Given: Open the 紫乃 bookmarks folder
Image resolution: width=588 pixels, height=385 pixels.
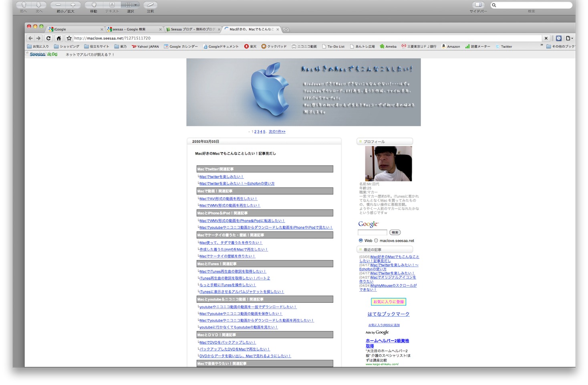Looking at the screenshot, I should coord(120,47).
